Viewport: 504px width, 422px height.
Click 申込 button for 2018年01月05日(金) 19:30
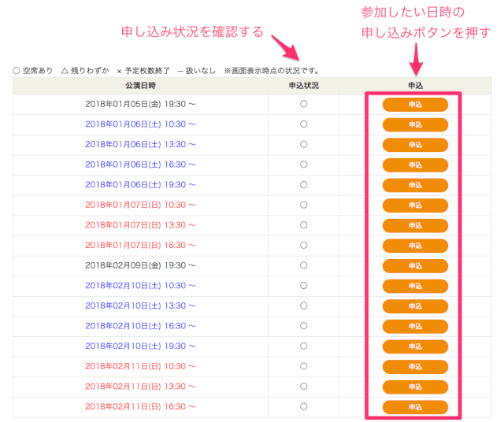(415, 105)
